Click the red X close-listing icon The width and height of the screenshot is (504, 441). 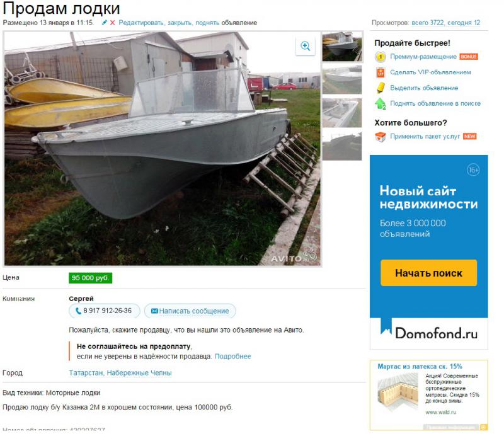click(114, 23)
